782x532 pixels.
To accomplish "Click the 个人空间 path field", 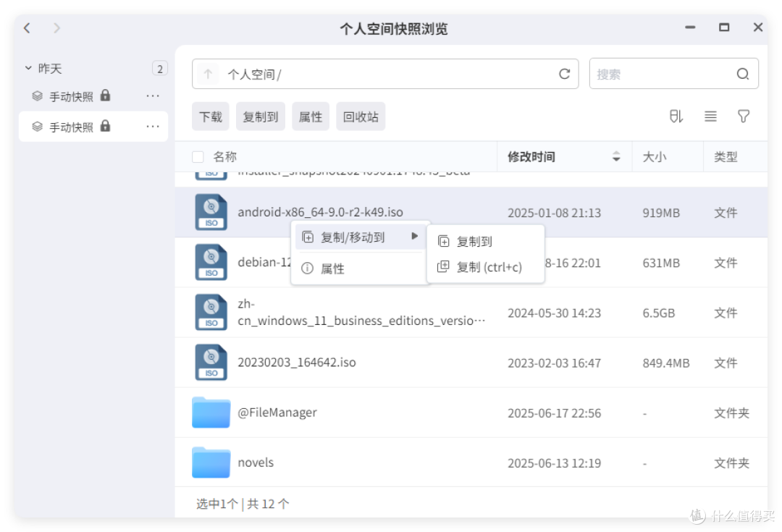I will click(x=385, y=75).
